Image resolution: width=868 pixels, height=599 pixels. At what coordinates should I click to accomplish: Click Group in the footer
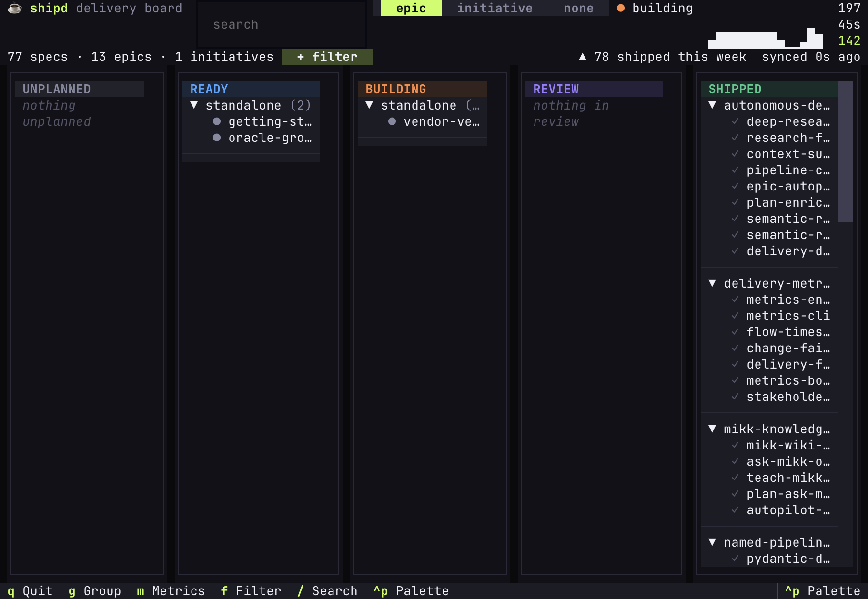tap(95, 591)
